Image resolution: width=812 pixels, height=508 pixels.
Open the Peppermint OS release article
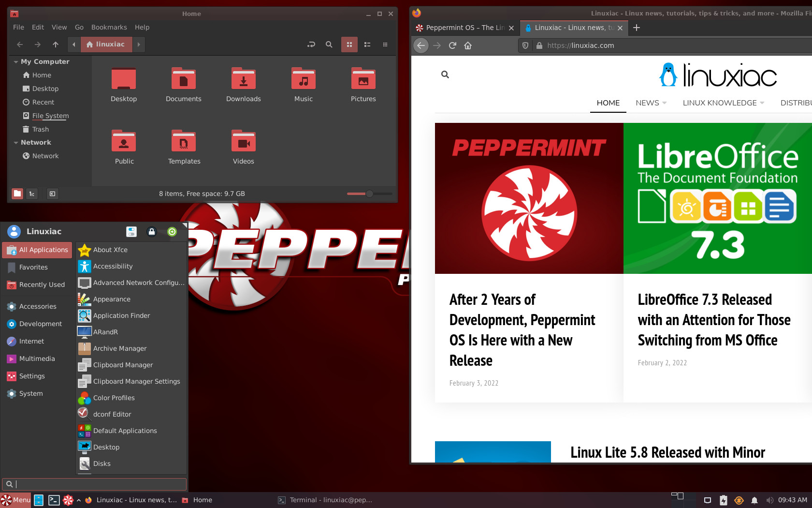coord(522,330)
